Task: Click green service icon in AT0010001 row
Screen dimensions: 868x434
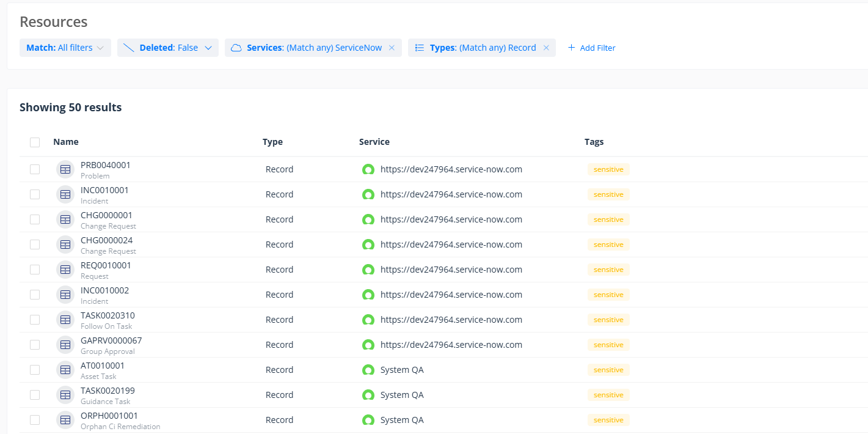Action: [368, 370]
